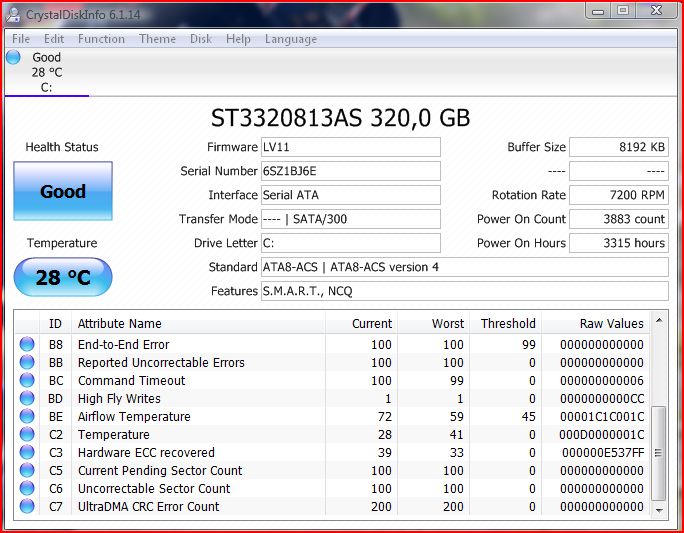The width and height of the screenshot is (684, 533).
Task: Click the status orb for UltraDMA CRC Error Count
Action: [x=27, y=506]
